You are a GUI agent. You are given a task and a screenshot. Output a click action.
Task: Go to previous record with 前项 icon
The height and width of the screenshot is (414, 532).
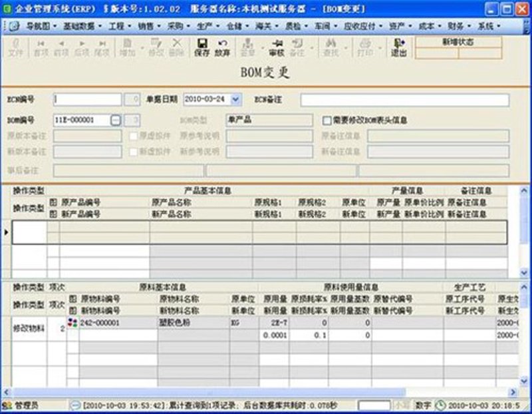point(61,47)
